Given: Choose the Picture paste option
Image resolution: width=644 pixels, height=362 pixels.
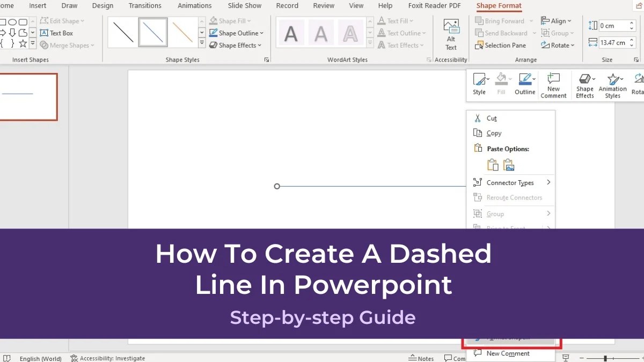Looking at the screenshot, I should 508,165.
